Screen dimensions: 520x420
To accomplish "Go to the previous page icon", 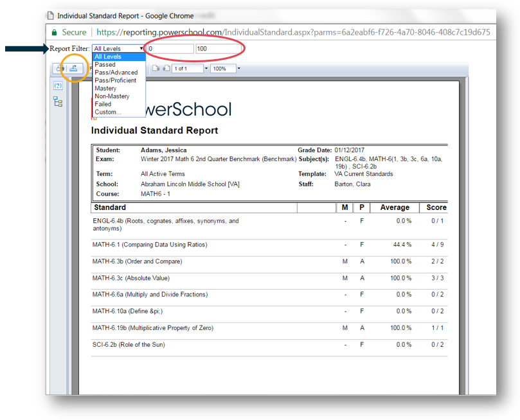I will tap(166, 68).
